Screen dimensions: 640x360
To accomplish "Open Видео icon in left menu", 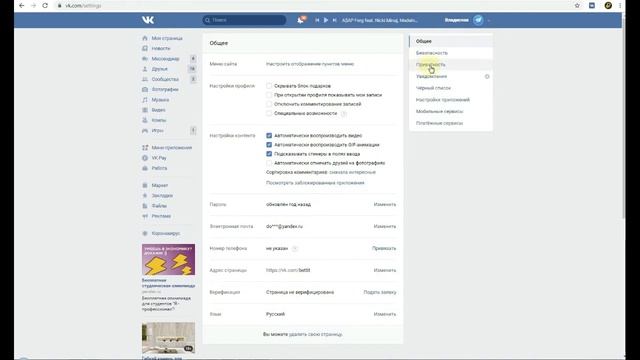I will 145,110.
